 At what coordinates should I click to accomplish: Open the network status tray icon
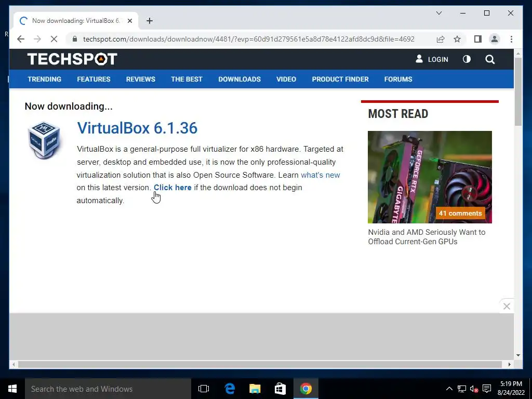[x=461, y=389]
